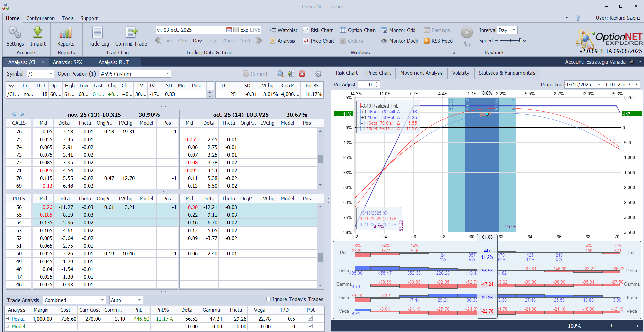This screenshot has width=644, height=332.
Task: Open the position settings gear icon
Action: [x=318, y=74]
